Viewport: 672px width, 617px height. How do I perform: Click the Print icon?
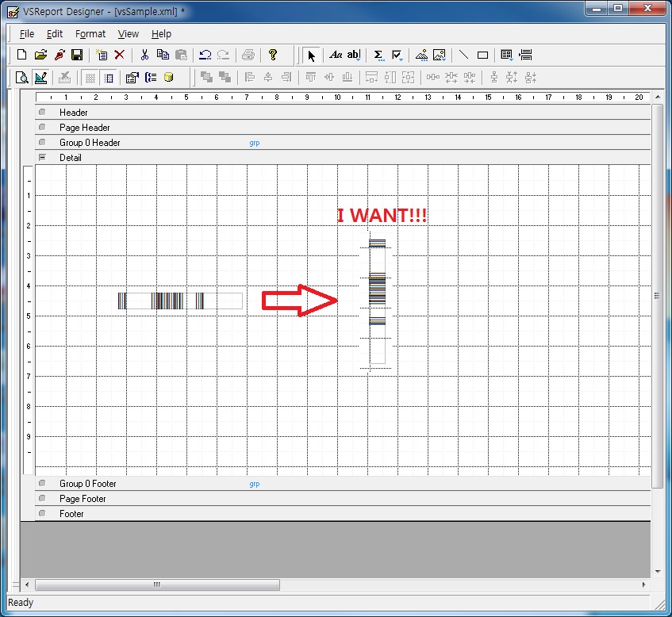point(248,55)
